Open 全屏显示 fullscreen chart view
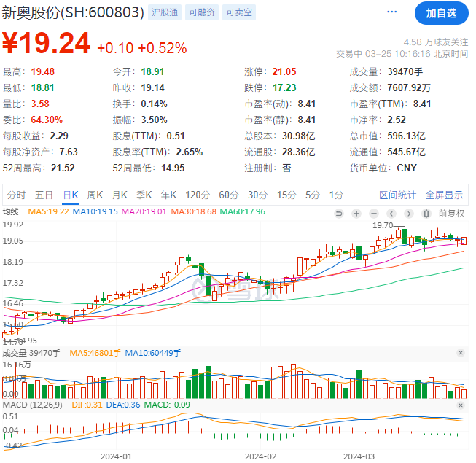This screenshot has height=463, width=476. [444, 195]
